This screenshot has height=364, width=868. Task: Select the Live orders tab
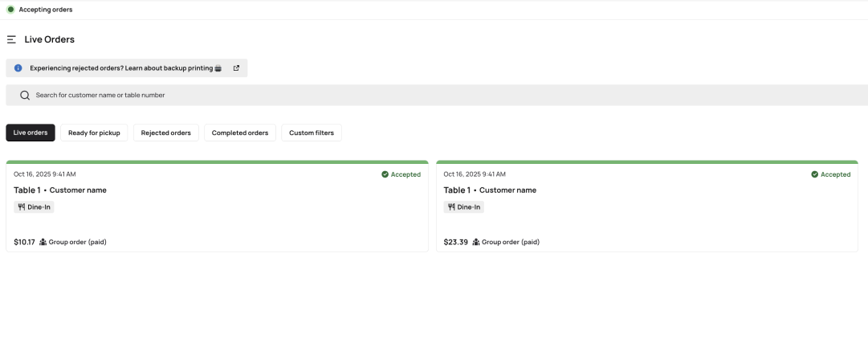31,133
